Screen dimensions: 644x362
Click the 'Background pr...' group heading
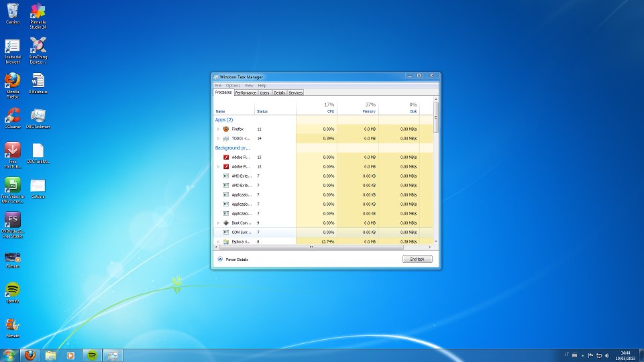click(x=233, y=147)
